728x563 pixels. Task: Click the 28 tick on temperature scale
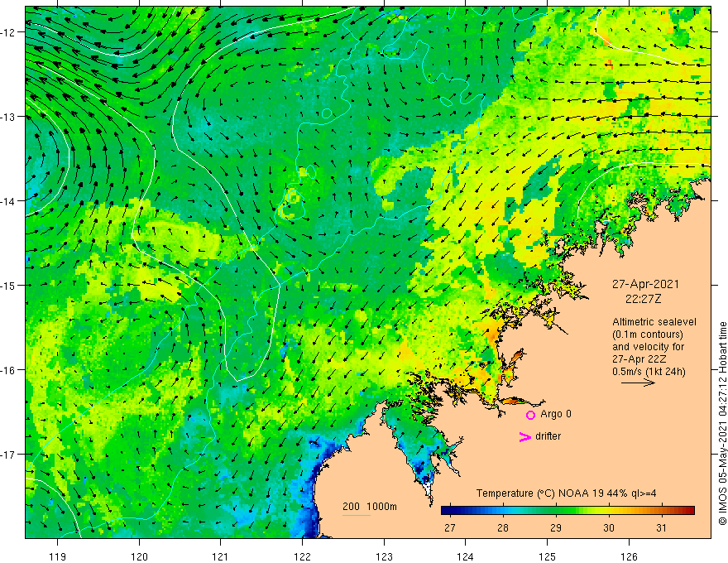pos(503,527)
